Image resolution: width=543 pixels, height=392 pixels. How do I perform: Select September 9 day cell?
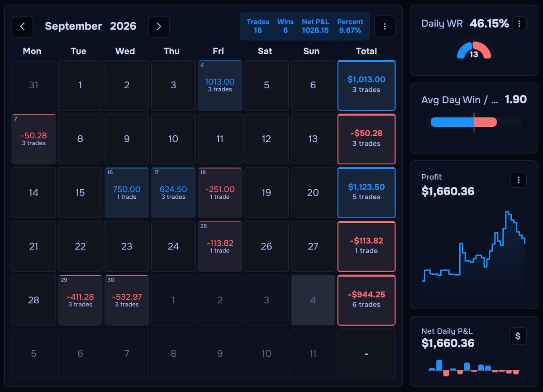pyautogui.click(x=127, y=139)
